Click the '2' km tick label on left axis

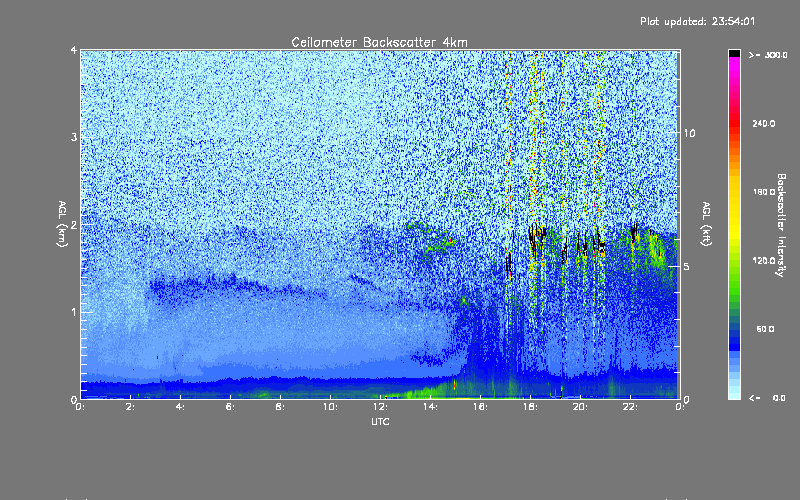pyautogui.click(x=74, y=224)
